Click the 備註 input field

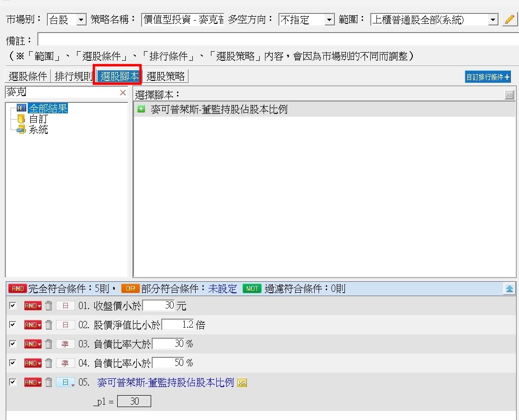277,39
